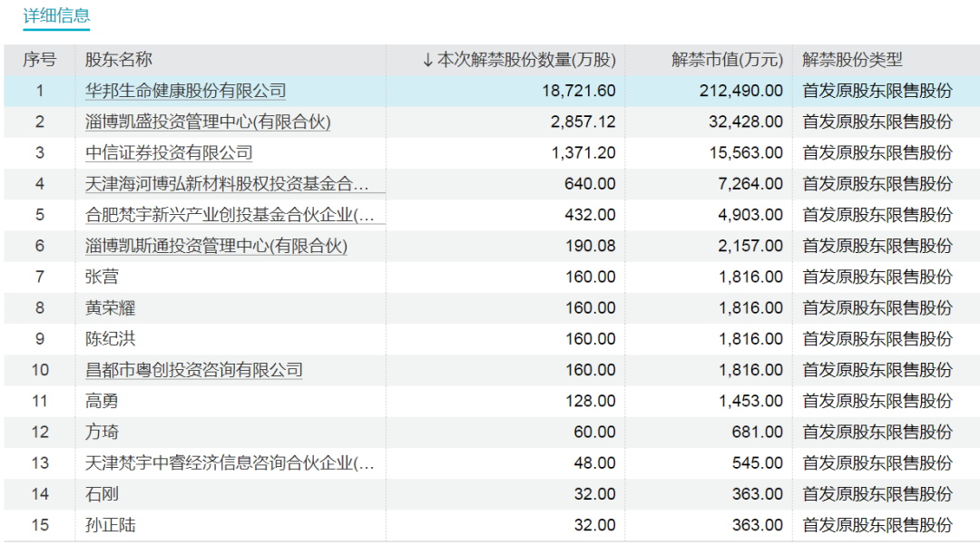Click the share quantity 1,371.20
Image resolution: width=980 pixels, height=545 pixels.
[583, 153]
